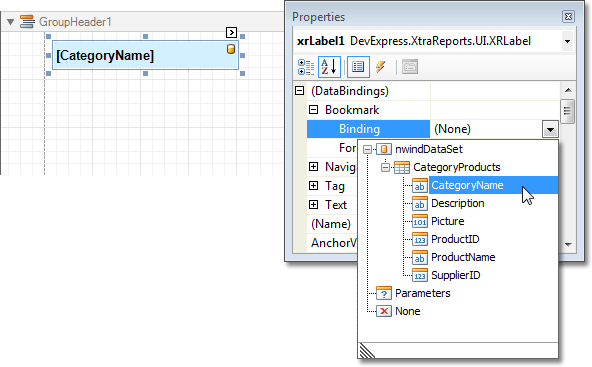Click the property grid scrollbar thumb

(567, 111)
